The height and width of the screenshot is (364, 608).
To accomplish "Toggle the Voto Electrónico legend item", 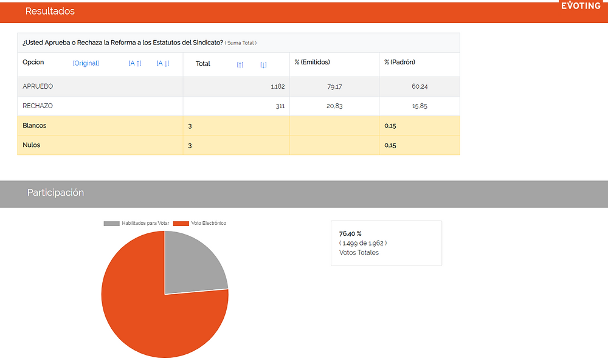I will [x=199, y=223].
